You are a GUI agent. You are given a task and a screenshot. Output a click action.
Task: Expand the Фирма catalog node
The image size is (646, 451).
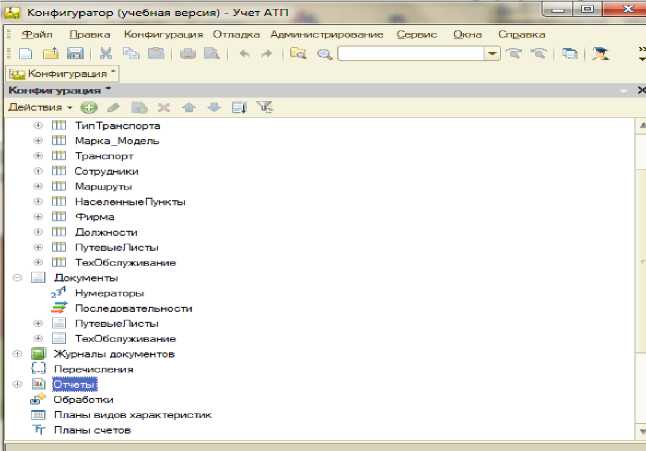pos(38,217)
